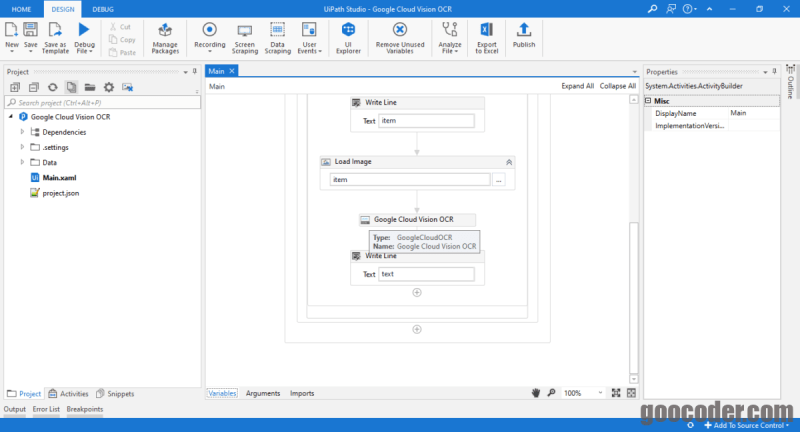
Task: Click the Paste command
Action: (122, 53)
